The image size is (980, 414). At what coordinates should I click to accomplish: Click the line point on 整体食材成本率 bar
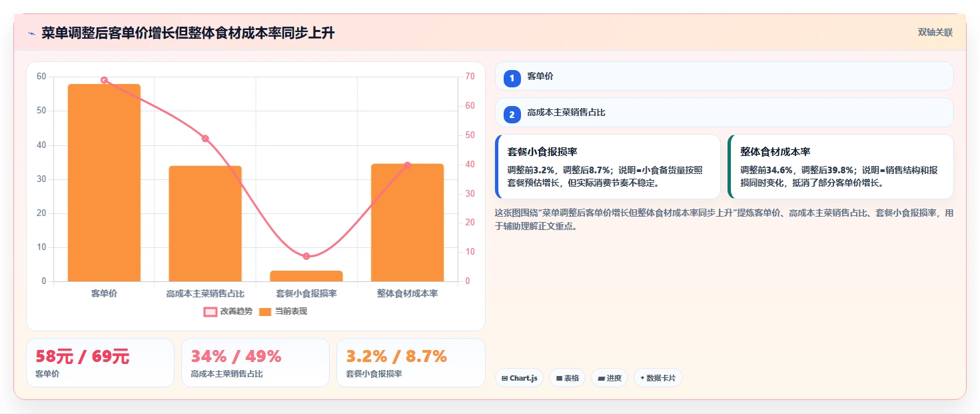pos(408,165)
